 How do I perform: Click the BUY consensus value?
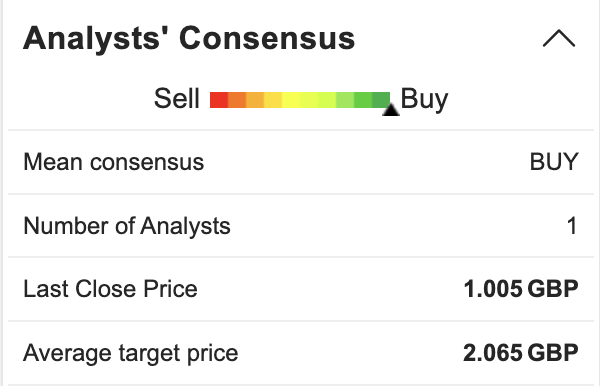tap(554, 162)
